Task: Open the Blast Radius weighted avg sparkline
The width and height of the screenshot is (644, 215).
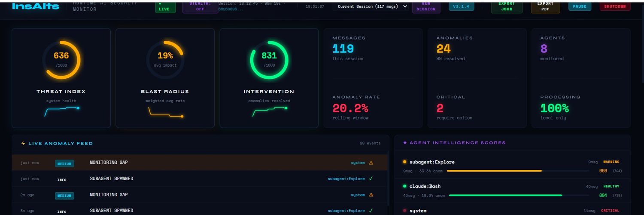Action: [166, 112]
